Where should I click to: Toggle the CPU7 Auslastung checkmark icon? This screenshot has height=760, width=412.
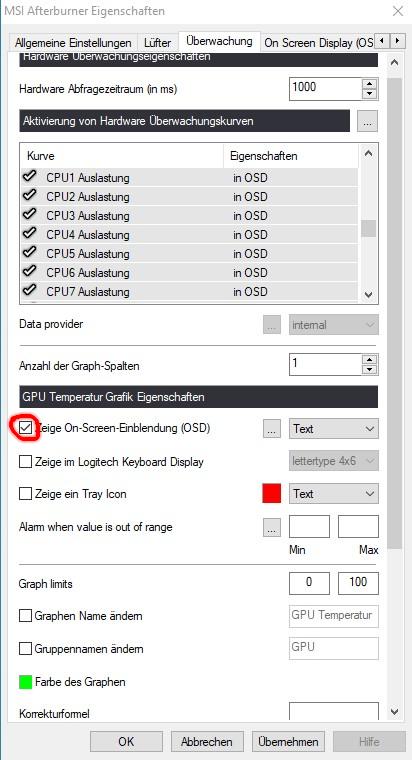30,290
